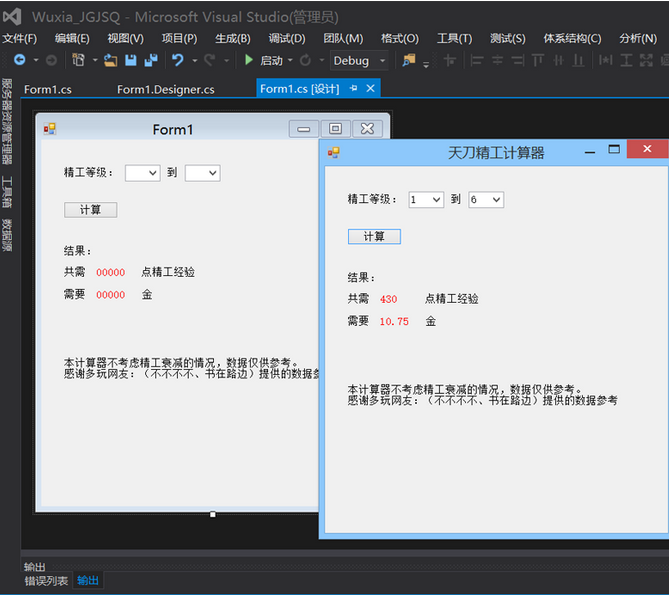The height and width of the screenshot is (595, 669).
Task: Select the red 430 result value
Action: point(389,299)
